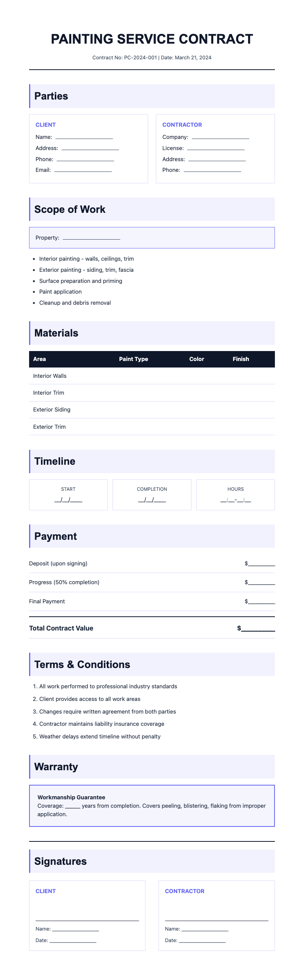This screenshot has width=304, height=980.
Task: Click the Exterior Siding materials row
Action: pos(152,410)
